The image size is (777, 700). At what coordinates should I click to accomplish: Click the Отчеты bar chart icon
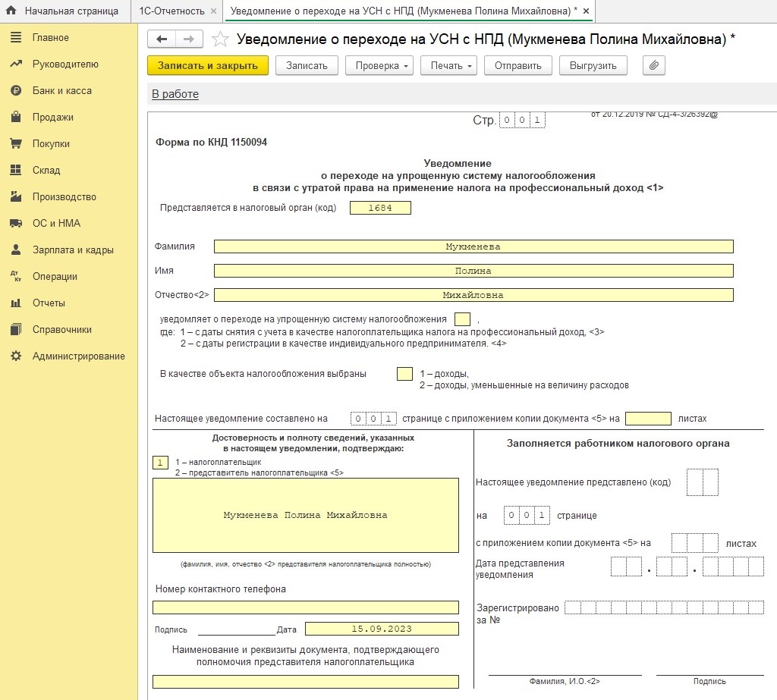tap(16, 303)
